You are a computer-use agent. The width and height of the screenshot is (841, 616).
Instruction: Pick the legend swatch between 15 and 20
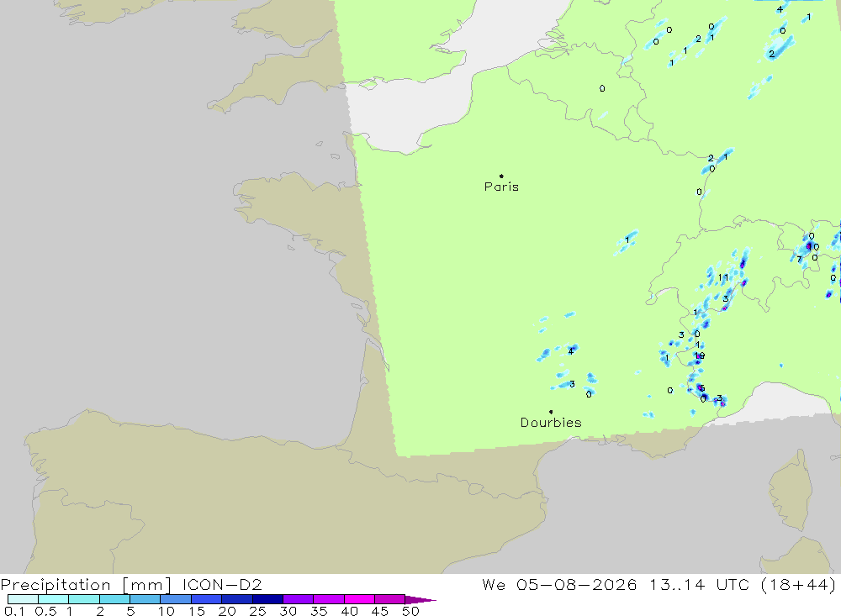pos(207,599)
